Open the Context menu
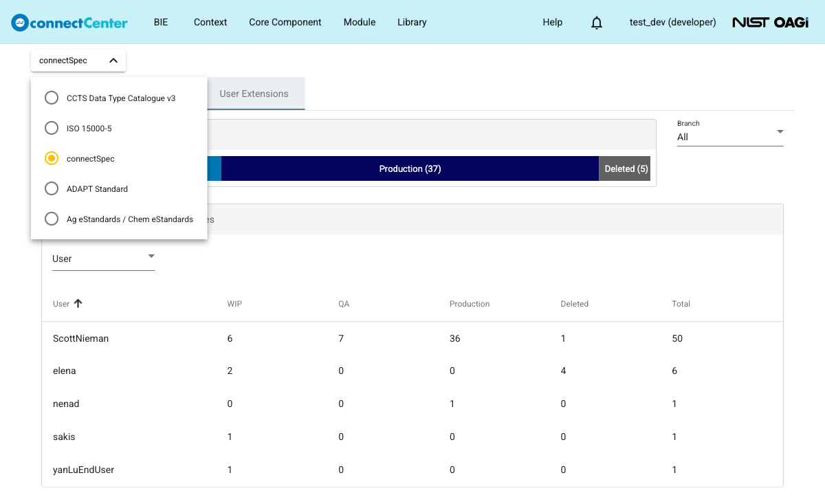This screenshot has width=825, height=504. tap(210, 22)
